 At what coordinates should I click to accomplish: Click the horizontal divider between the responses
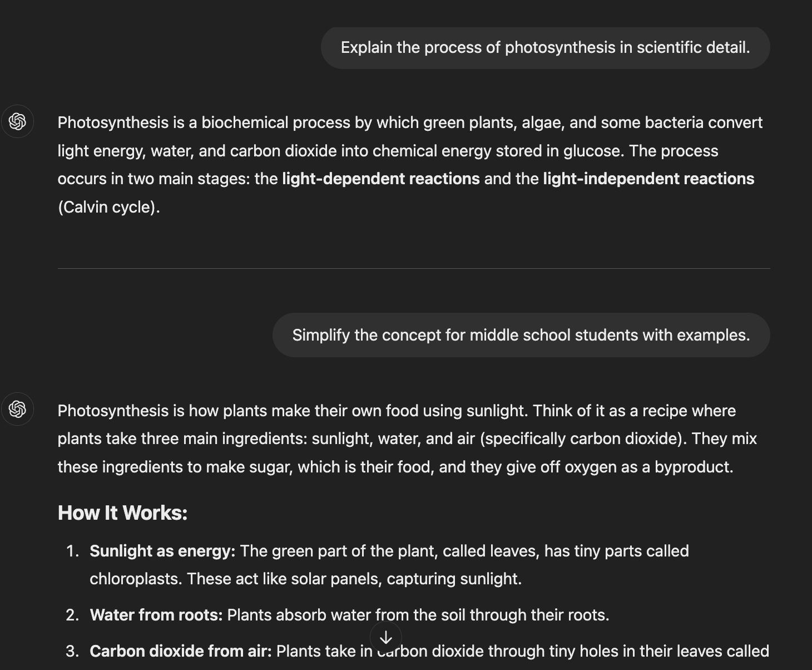(414, 268)
